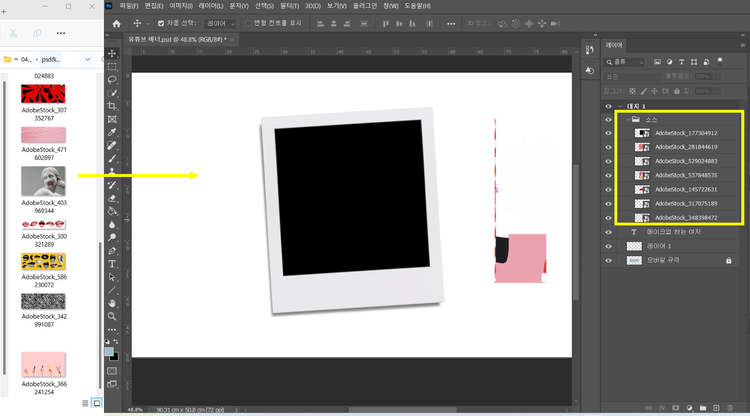Hide layer AdobeStock_537848535
750x416 pixels.
tap(608, 175)
